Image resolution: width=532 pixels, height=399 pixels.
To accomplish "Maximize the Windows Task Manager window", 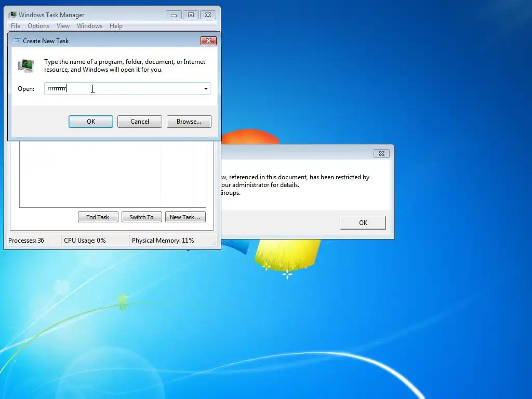I will coord(191,15).
